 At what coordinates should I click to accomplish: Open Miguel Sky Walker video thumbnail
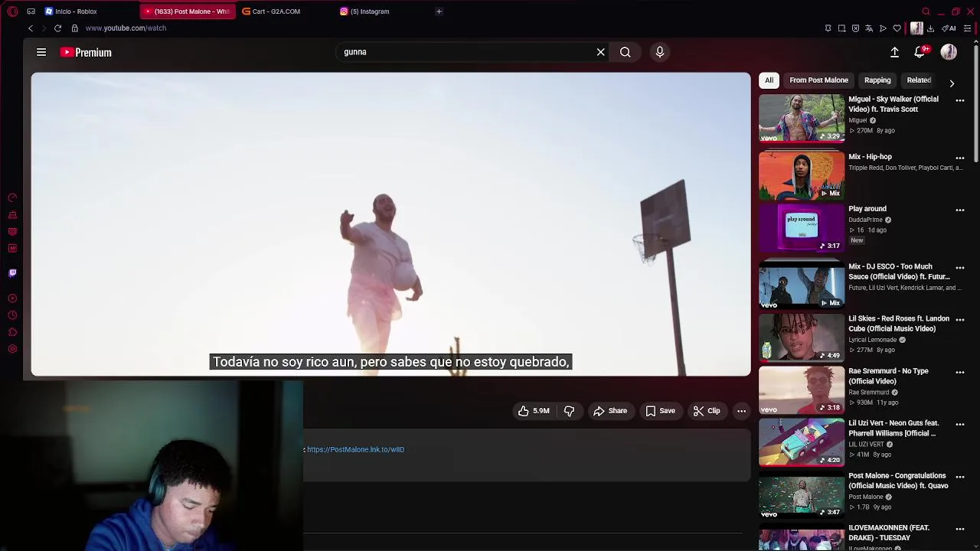click(802, 119)
